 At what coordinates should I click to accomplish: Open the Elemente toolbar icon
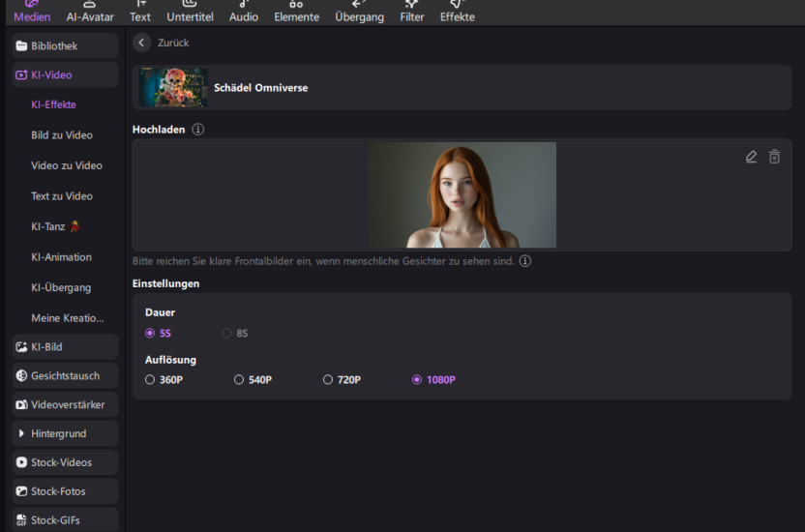pos(296,11)
